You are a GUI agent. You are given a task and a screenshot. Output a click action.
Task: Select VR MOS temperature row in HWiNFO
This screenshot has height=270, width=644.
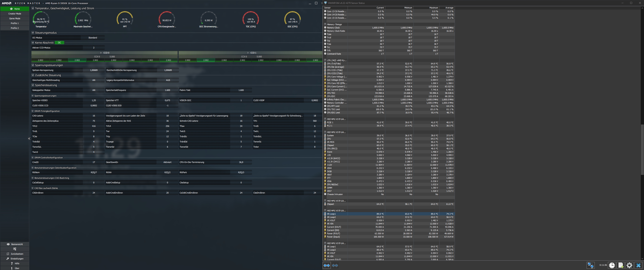(389, 142)
